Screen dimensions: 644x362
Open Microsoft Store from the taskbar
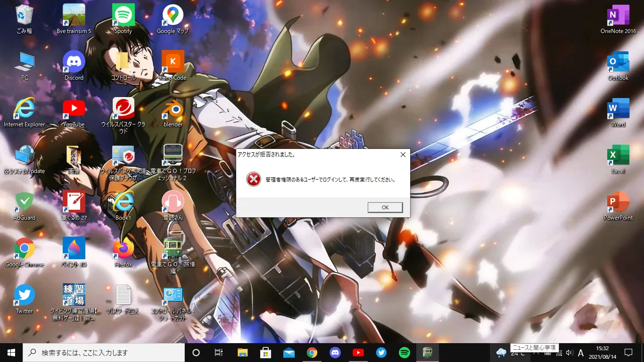(265, 353)
